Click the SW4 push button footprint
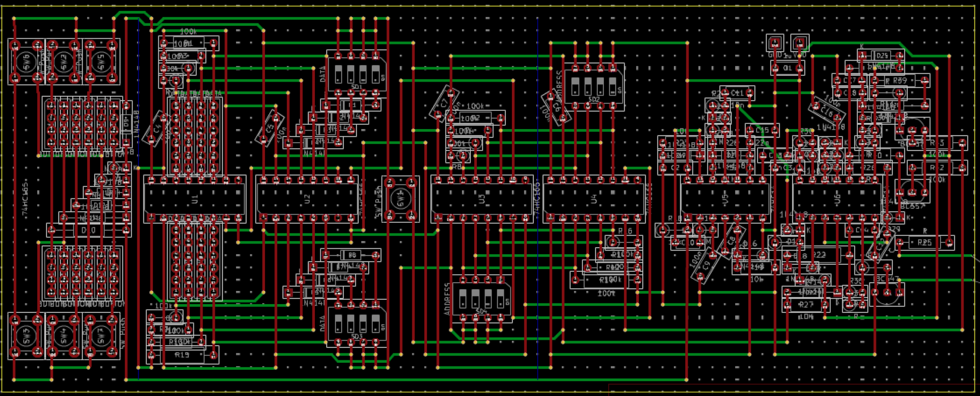 [x=63, y=336]
